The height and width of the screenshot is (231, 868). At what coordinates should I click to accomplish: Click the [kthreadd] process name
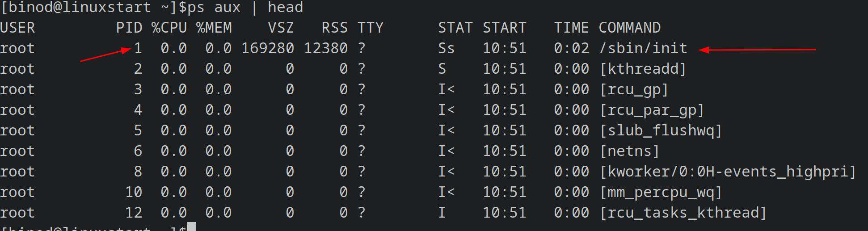point(643,69)
